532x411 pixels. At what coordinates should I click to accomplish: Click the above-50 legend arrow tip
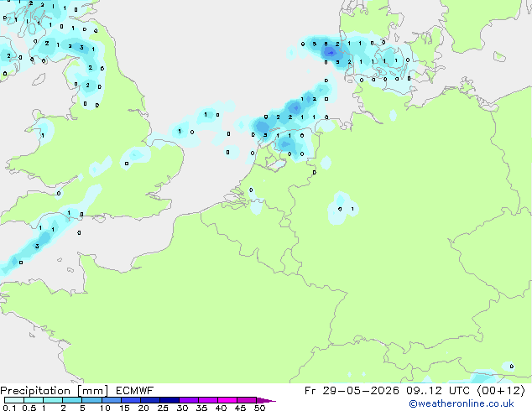(266, 400)
